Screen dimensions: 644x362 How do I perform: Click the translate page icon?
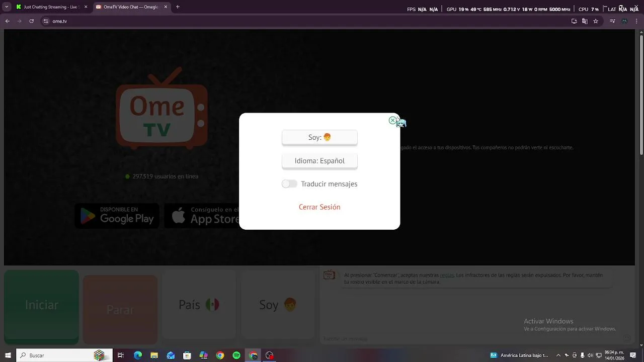pos(585,21)
